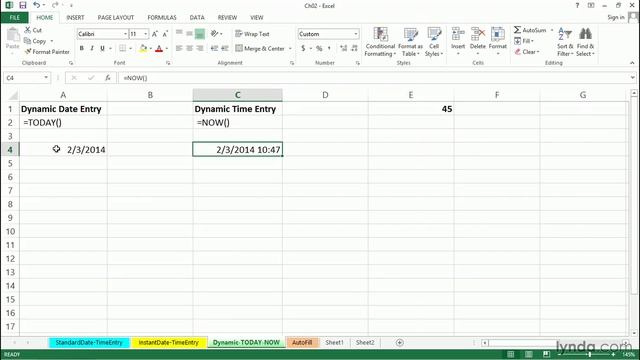Undo the last action
Screen dimensions: 640x360
pos(37,5)
